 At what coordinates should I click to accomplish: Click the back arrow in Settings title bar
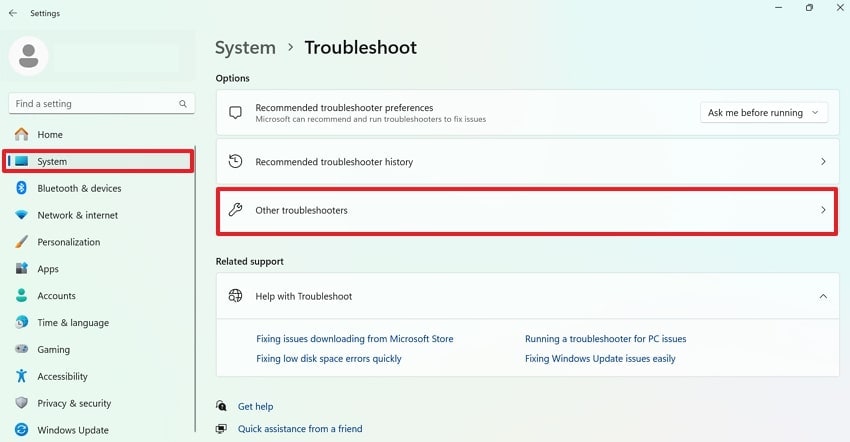tap(13, 13)
